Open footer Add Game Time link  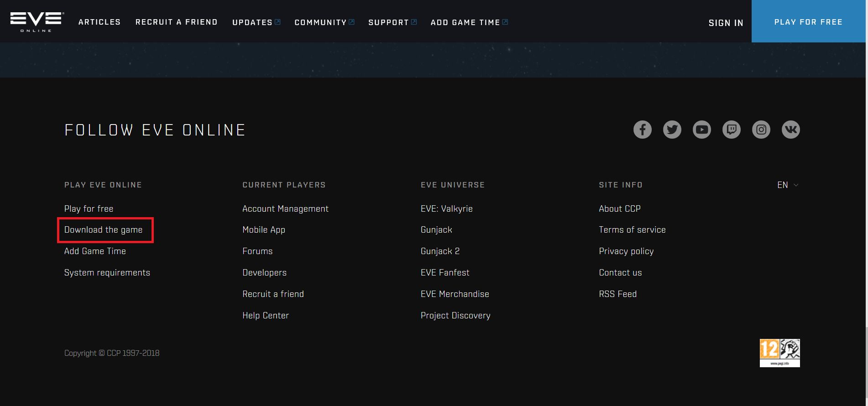click(95, 251)
